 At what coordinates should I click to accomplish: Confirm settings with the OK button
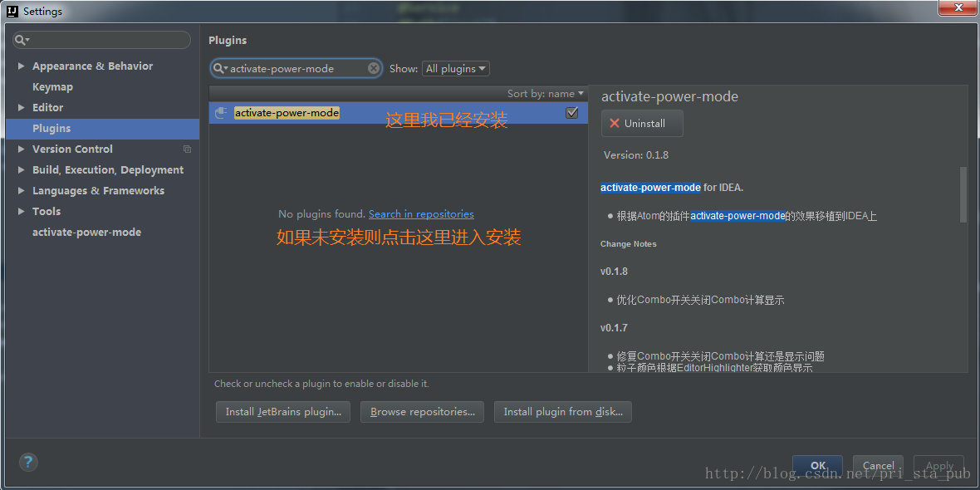(x=817, y=466)
